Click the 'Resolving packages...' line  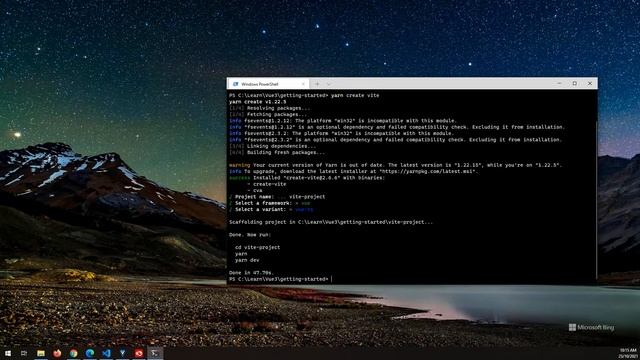pos(269,108)
